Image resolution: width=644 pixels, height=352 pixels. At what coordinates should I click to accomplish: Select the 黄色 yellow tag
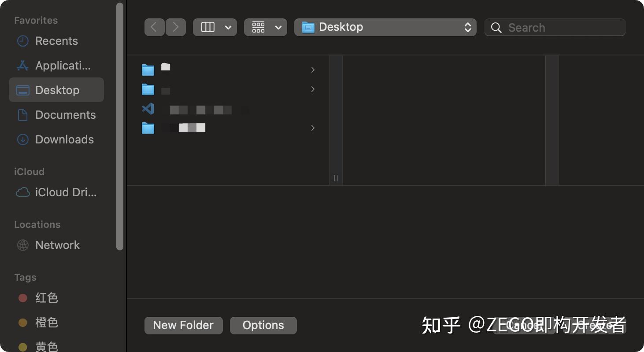pyautogui.click(x=46, y=346)
